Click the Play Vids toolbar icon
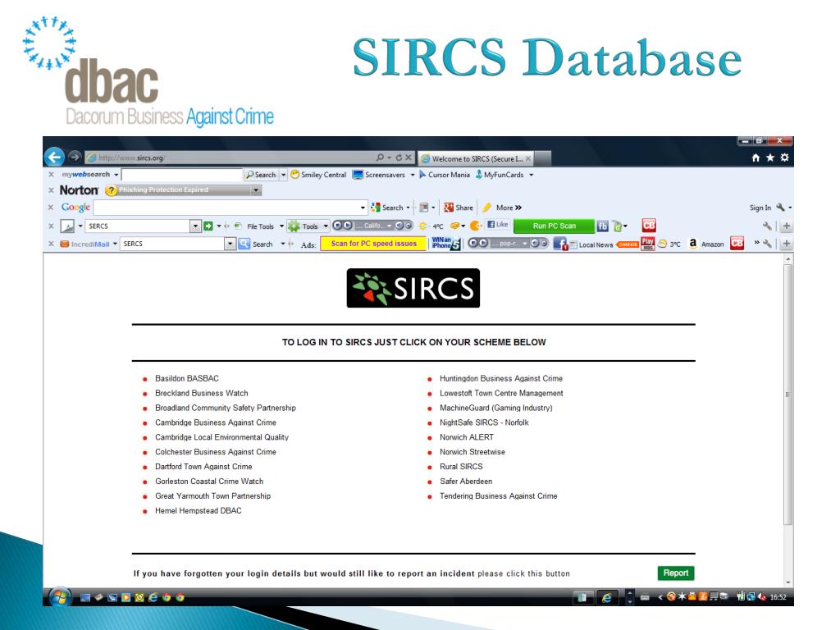Viewport: 840px width, 630px height. pos(648,244)
